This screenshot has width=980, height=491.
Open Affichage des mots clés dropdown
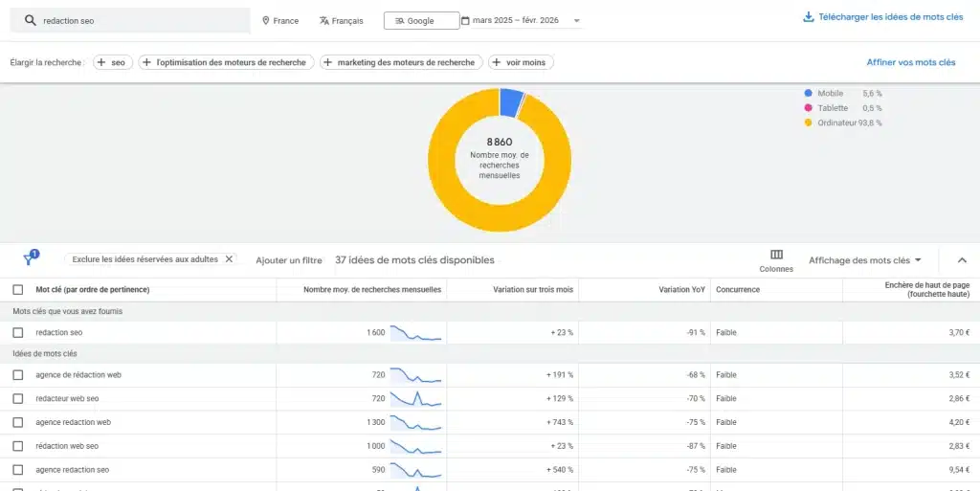865,260
